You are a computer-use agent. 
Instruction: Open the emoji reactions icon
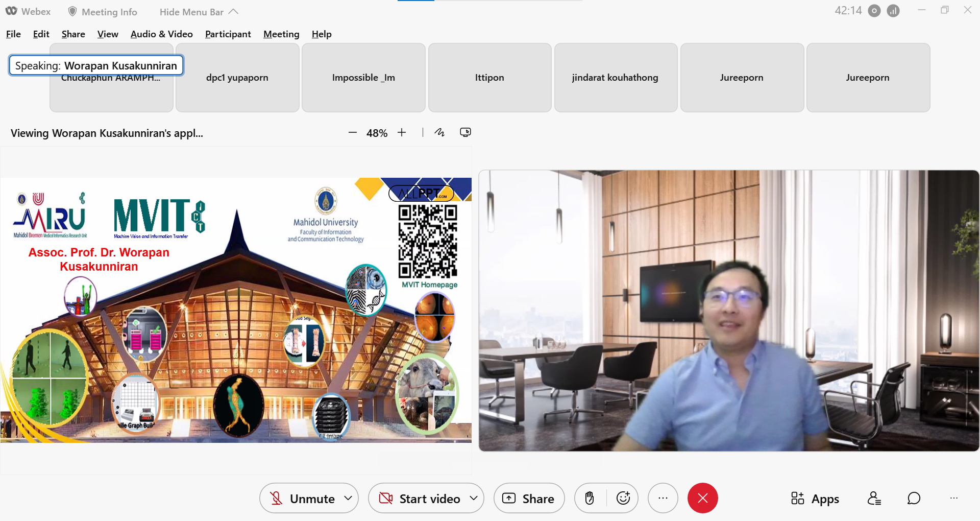(x=623, y=498)
